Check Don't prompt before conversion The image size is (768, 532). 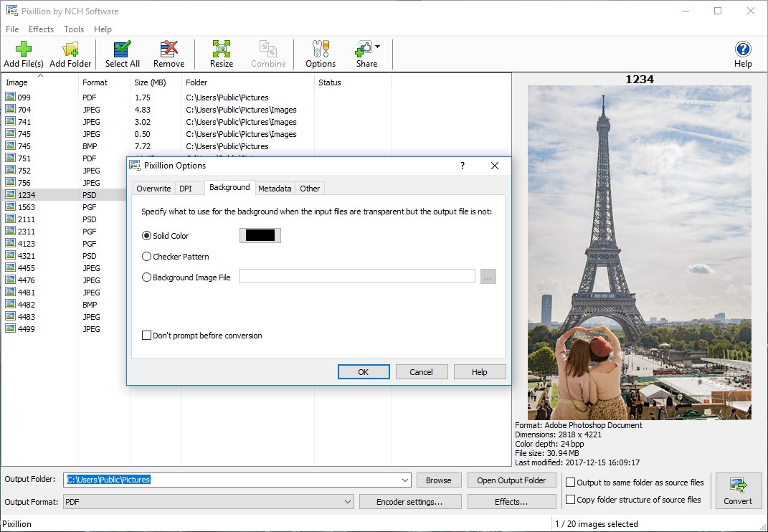point(146,335)
